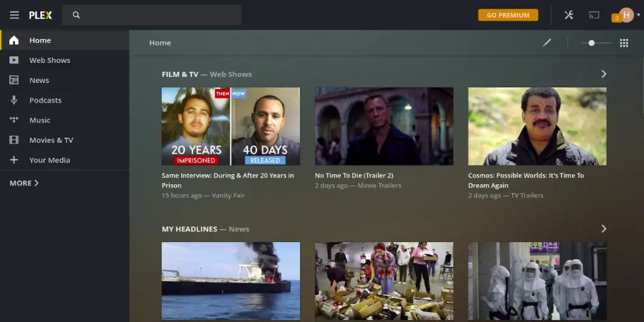Viewport: 644px width, 322px height.
Task: Click the search magnifier icon
Action: pyautogui.click(x=76, y=15)
